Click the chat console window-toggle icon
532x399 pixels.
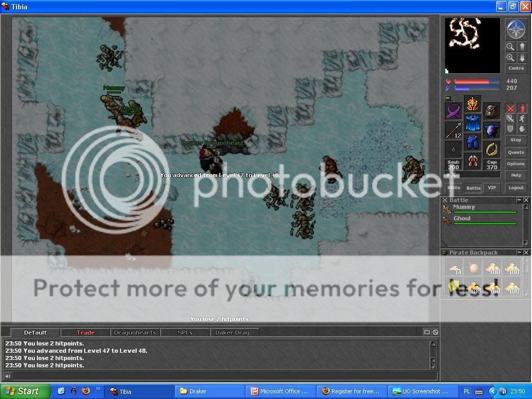427,332
